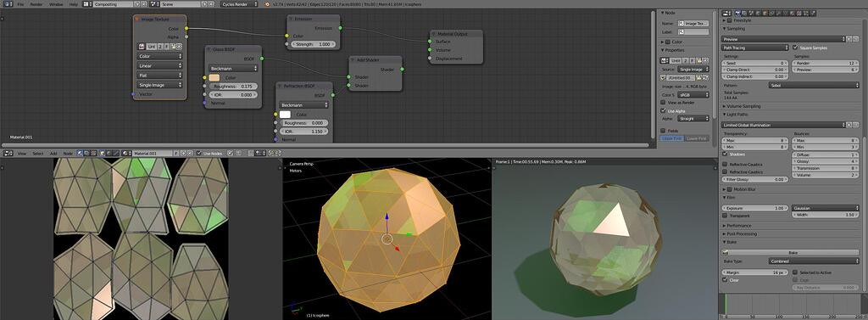Add a new screen layout with plus icon
868x320 pixels.
pyautogui.click(x=136, y=4)
